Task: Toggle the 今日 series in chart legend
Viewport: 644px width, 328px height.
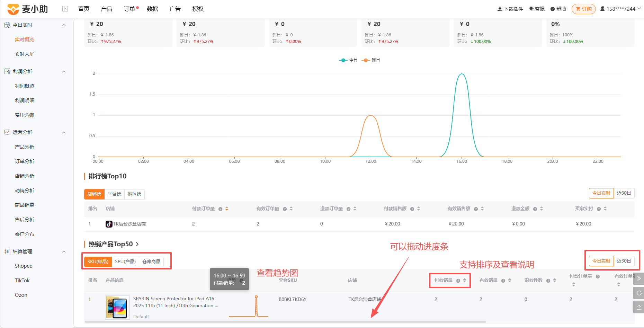Action: pyautogui.click(x=348, y=60)
